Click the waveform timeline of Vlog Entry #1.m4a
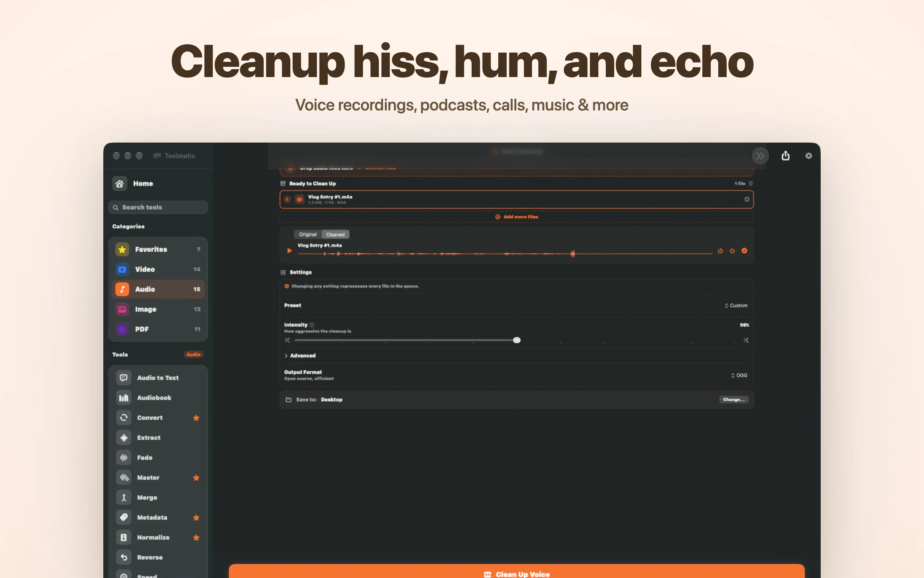The height and width of the screenshot is (578, 924). [505, 253]
